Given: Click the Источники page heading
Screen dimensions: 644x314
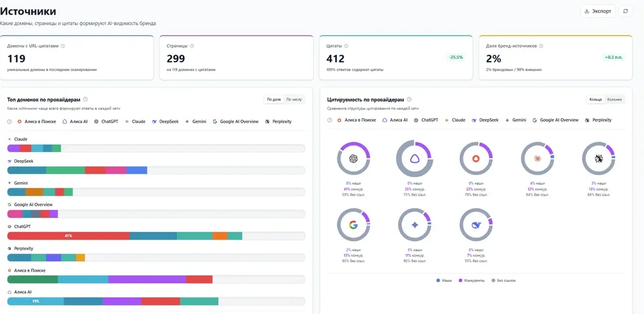Looking at the screenshot, I should 28,11.
